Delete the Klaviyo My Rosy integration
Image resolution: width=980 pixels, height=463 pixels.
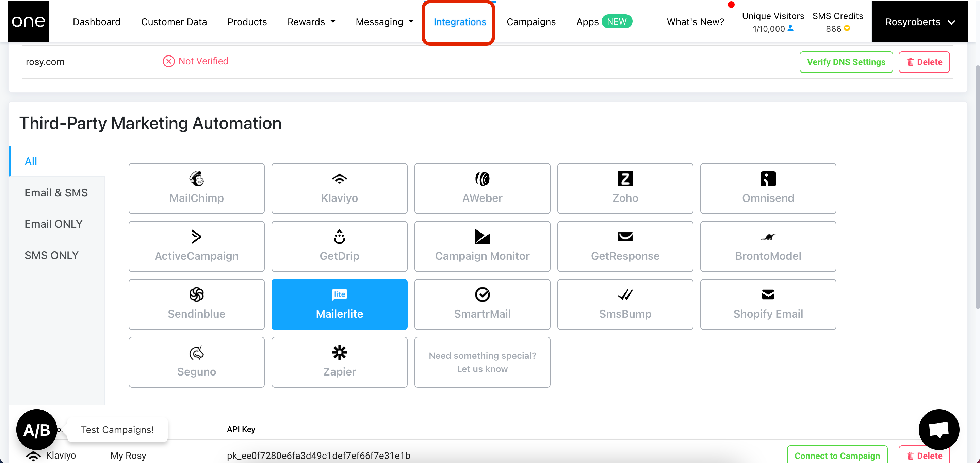click(924, 455)
